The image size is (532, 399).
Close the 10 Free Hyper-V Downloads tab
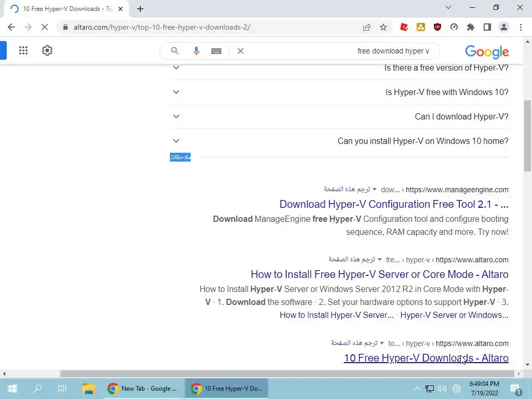121,9
